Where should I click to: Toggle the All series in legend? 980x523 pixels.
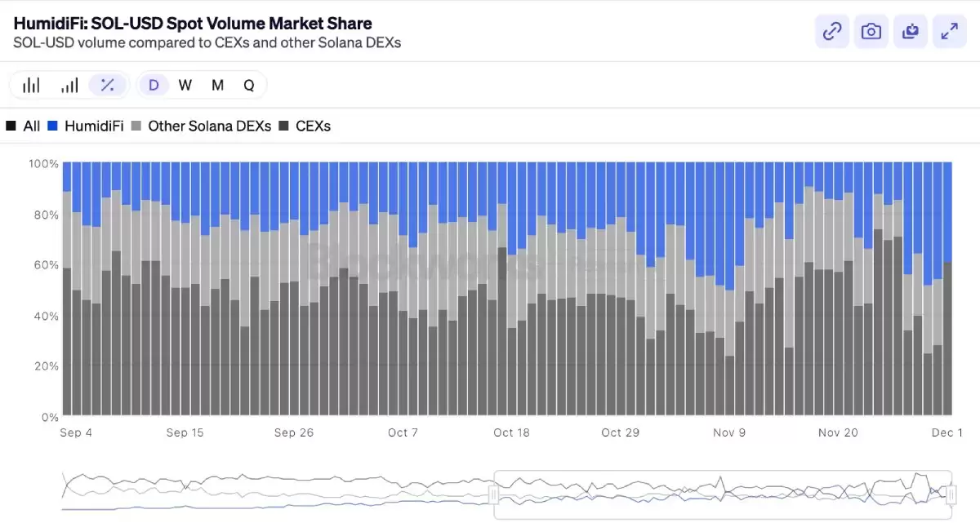[24, 126]
